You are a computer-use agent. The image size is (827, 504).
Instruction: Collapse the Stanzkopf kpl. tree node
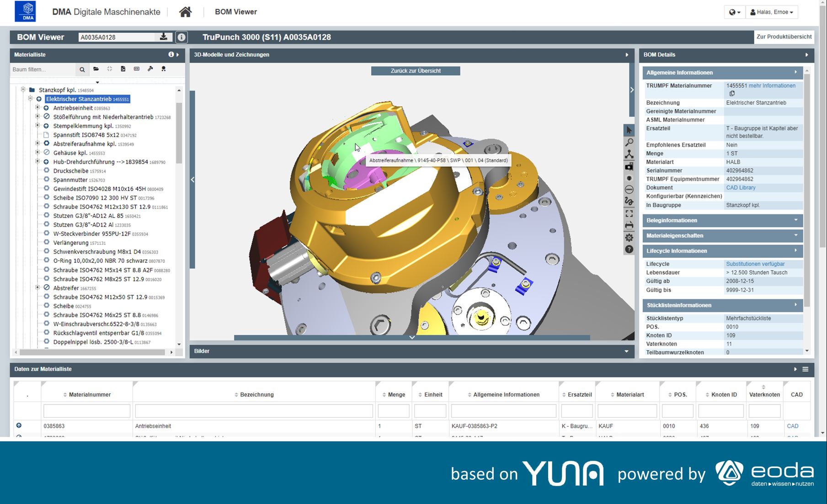coord(23,90)
